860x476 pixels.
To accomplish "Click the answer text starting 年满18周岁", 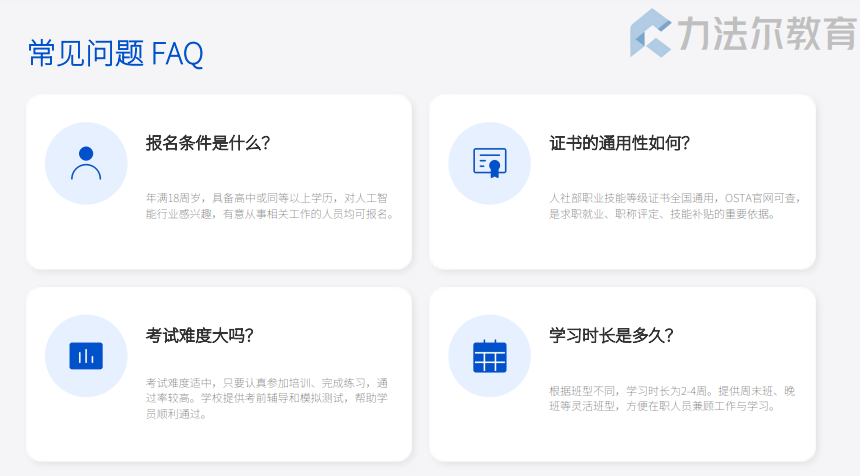I will [x=270, y=206].
